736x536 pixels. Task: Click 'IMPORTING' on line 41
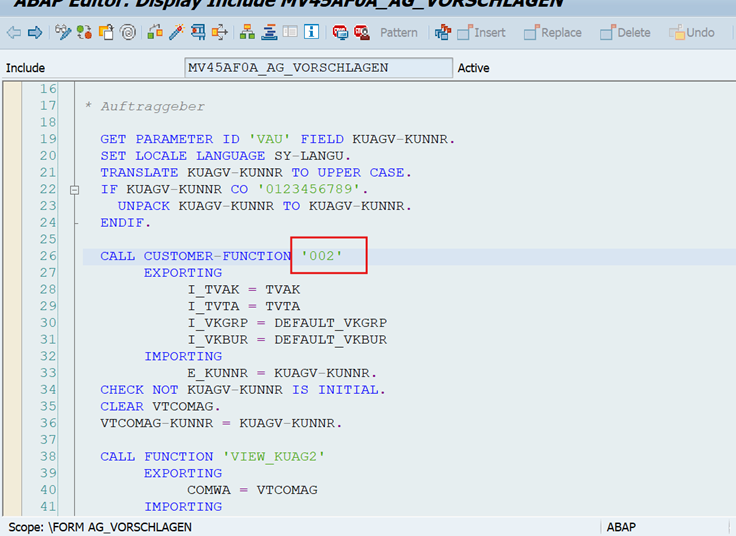click(x=183, y=507)
